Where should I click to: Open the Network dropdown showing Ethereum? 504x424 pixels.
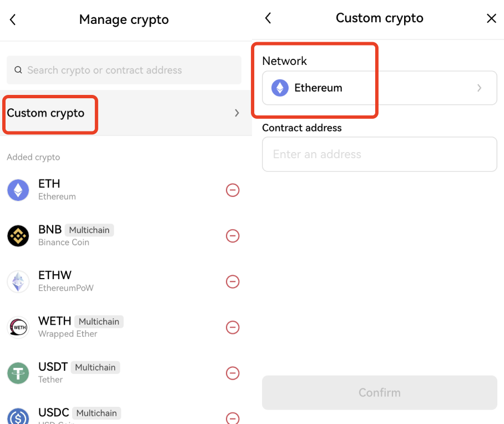pyautogui.click(x=379, y=88)
